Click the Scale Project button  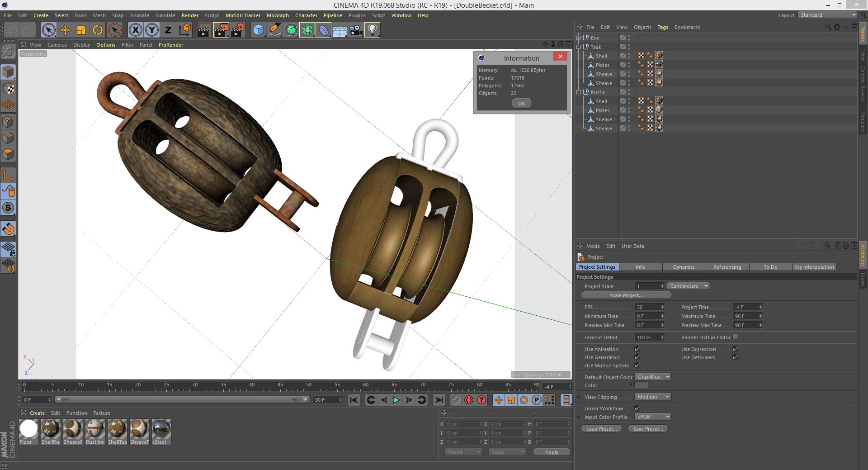coord(626,295)
